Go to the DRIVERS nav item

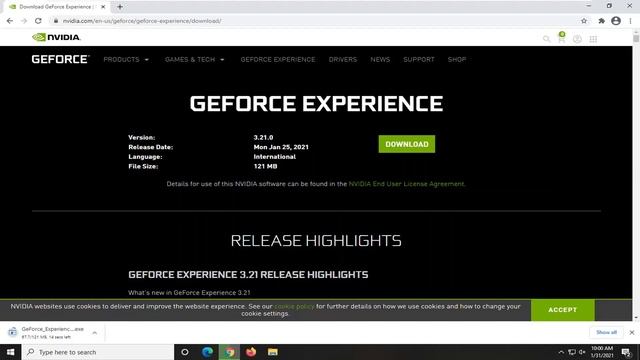click(x=343, y=60)
